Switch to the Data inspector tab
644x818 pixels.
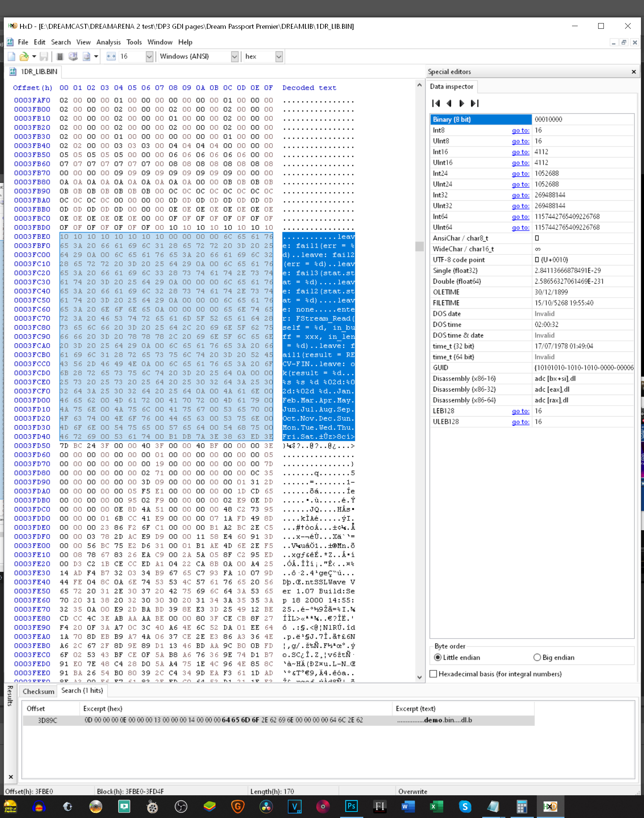[x=452, y=87]
